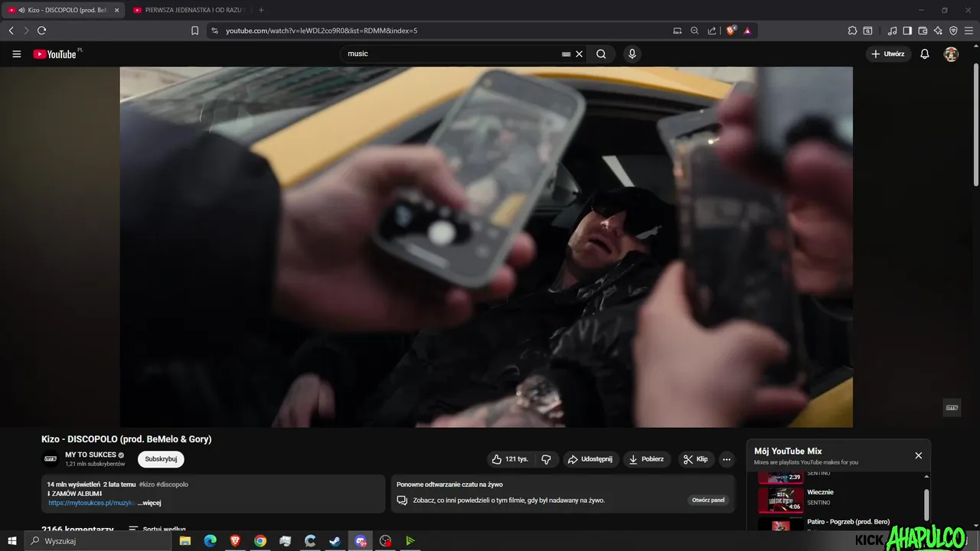Install app icon in the address bar
Viewport: 980px width, 551px height.
(x=677, y=31)
